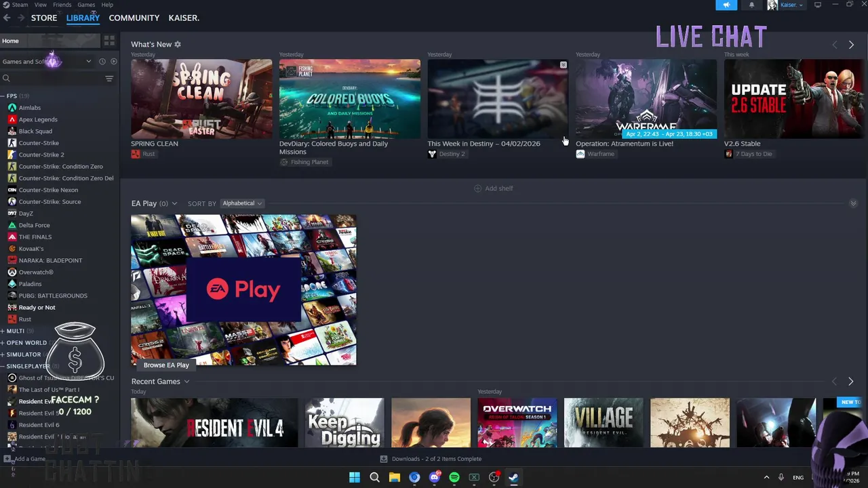Open the Colored Buoys DevDiary thumbnail

click(350, 99)
